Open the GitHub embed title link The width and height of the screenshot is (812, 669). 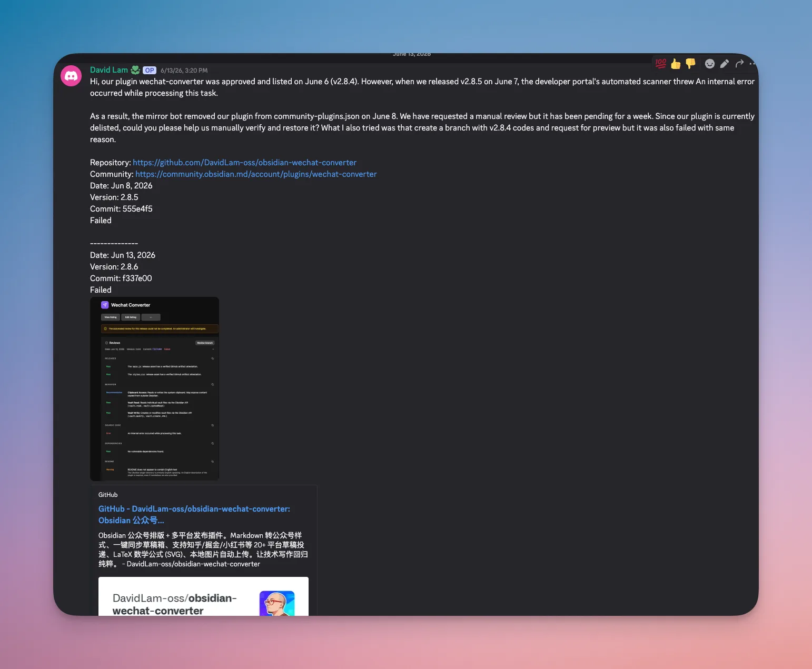[x=194, y=515]
